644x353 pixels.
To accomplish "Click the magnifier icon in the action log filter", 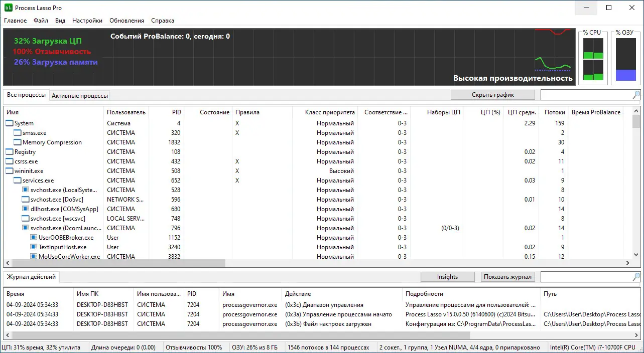I will 636,276.
